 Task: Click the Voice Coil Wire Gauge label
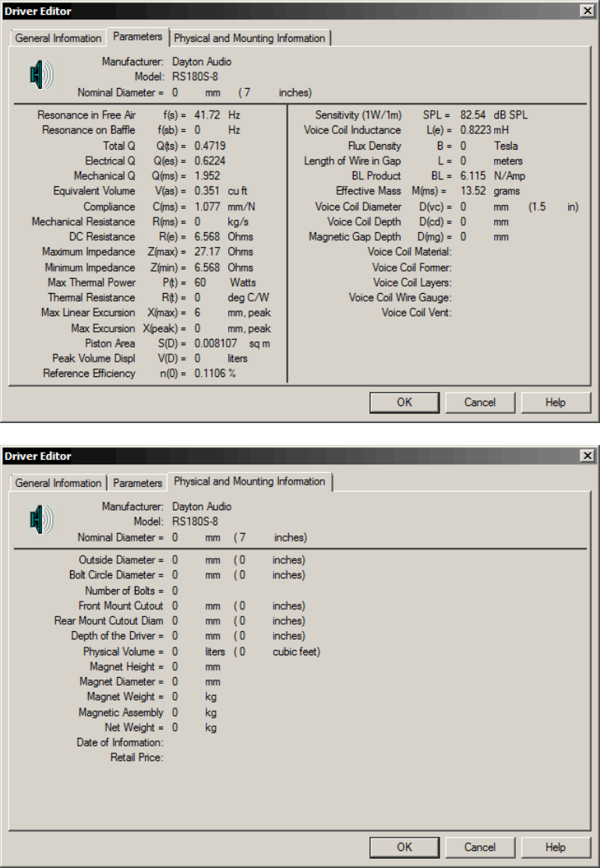click(401, 298)
